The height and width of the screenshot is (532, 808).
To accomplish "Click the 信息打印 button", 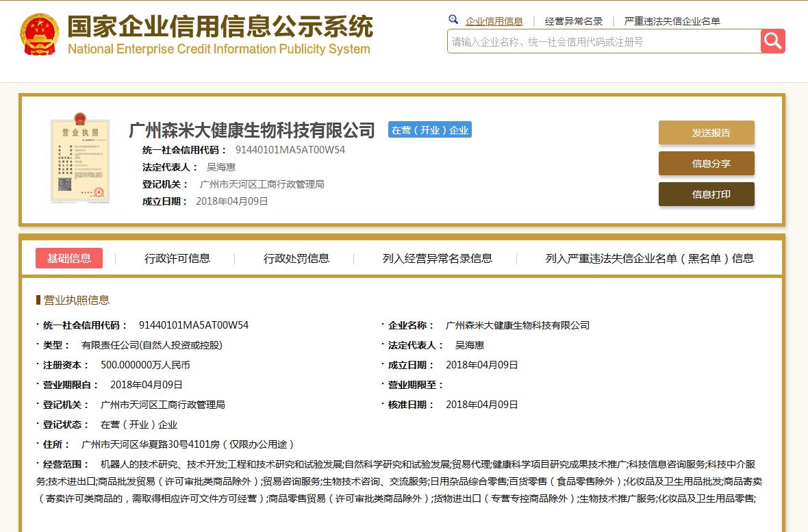I will pos(706,194).
